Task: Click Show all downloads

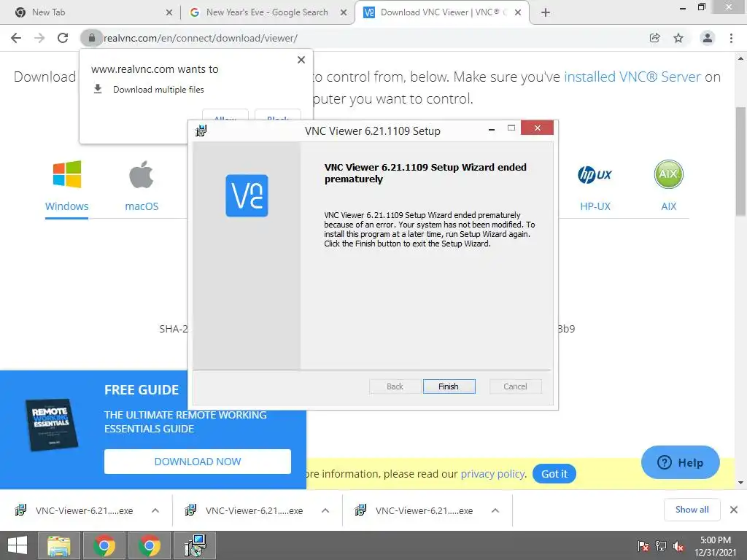Action: [x=692, y=510]
